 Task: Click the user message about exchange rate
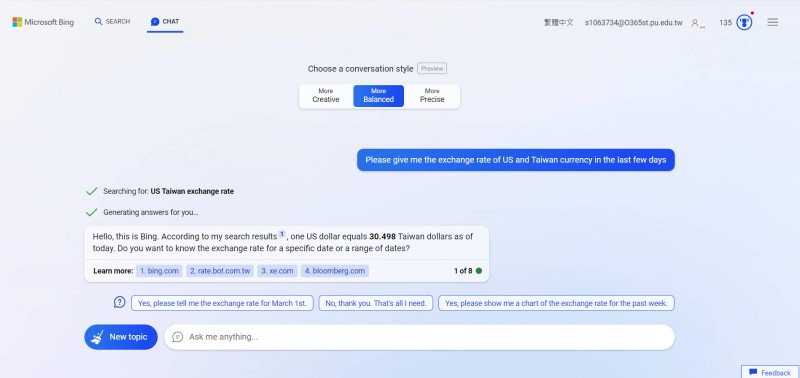(516, 160)
